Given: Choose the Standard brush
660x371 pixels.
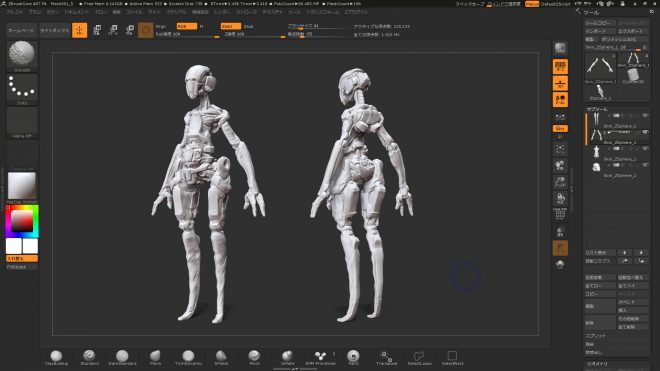Looking at the screenshot, I should (x=89, y=358).
